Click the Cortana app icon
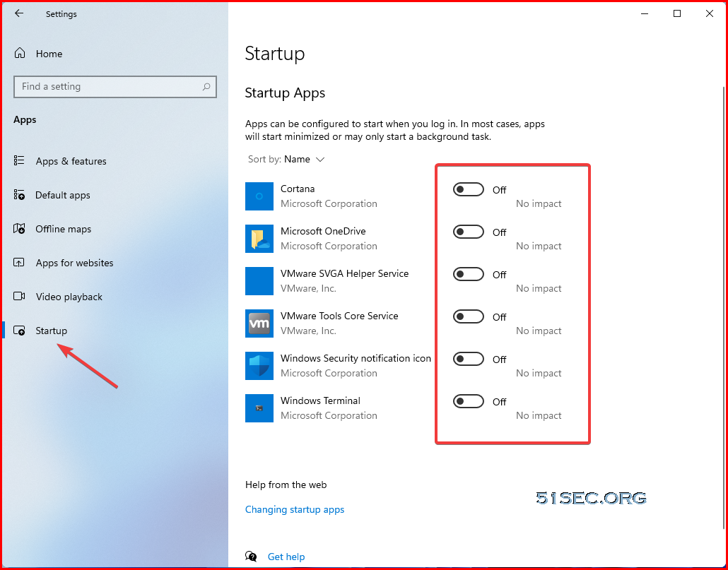Image resolution: width=728 pixels, height=570 pixels. coord(259,196)
